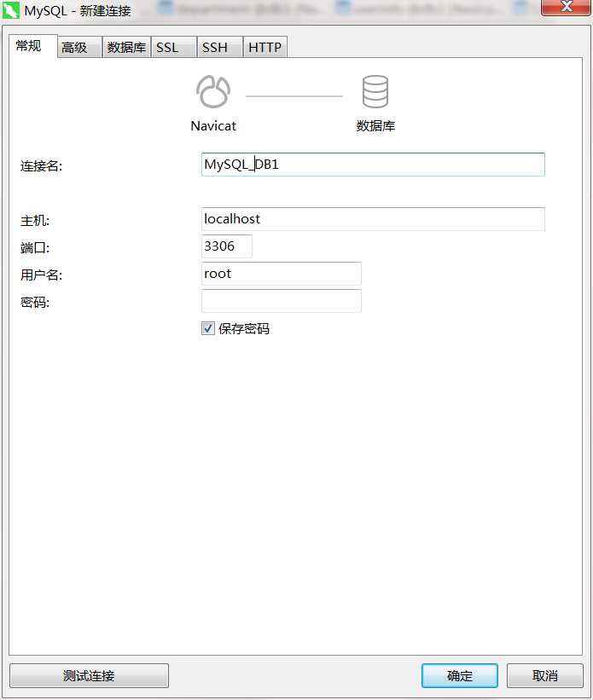Click the Navicat logo icon
593x700 pixels.
tap(213, 91)
